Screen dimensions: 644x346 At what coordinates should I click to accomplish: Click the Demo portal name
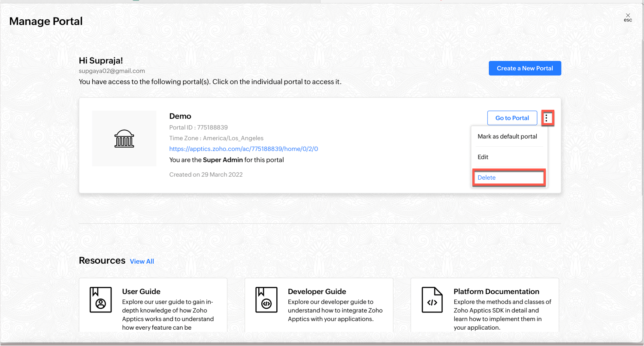coord(180,116)
